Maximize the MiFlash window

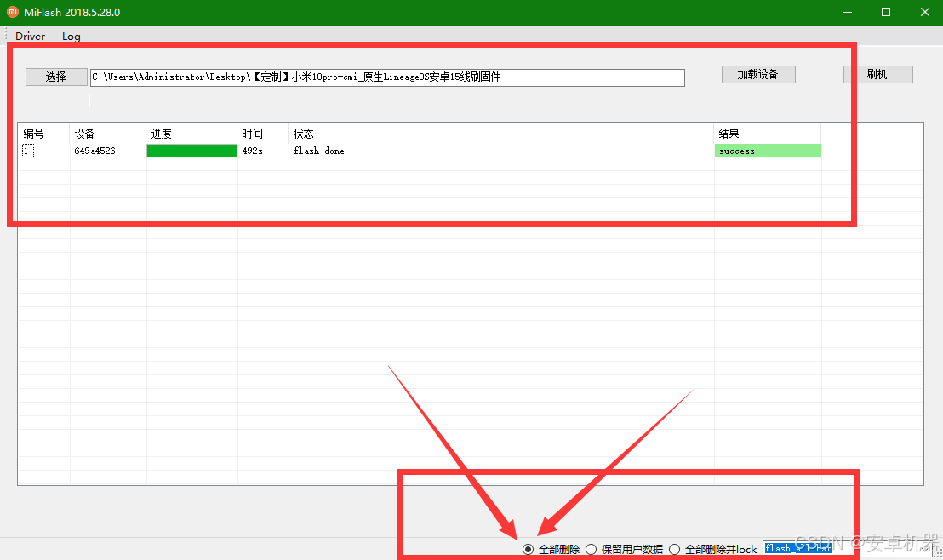tap(886, 12)
